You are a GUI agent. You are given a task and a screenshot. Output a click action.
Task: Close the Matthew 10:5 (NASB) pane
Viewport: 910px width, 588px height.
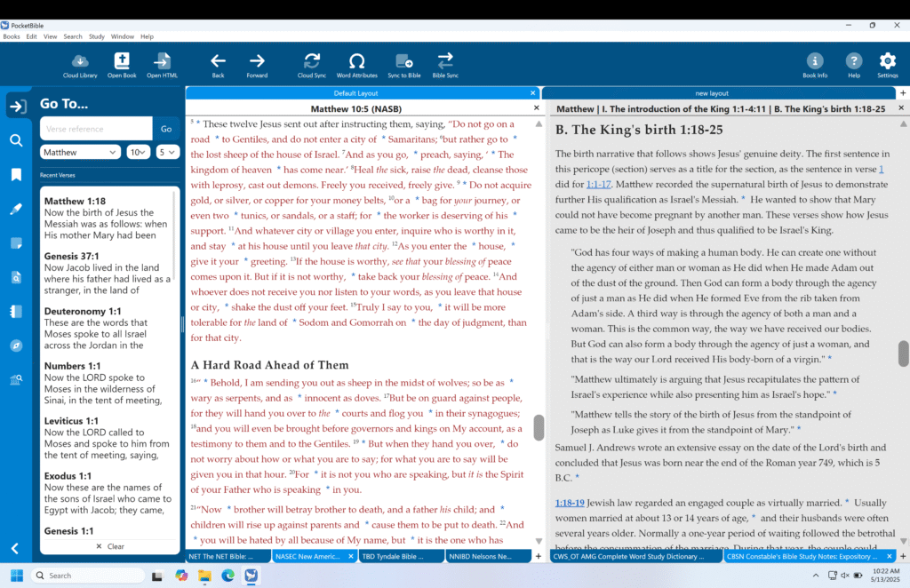click(x=536, y=107)
